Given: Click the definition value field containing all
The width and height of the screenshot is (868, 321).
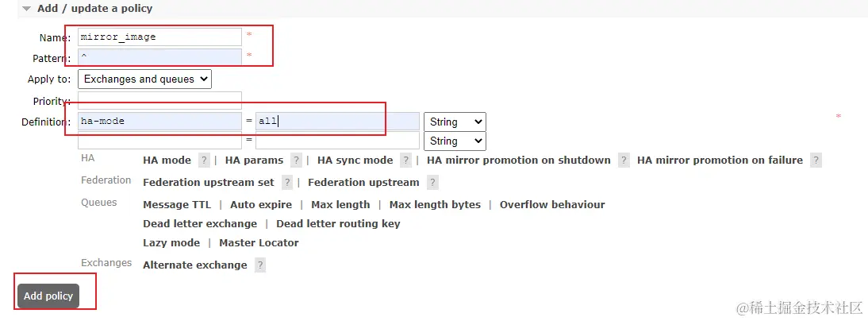Looking at the screenshot, I should point(338,121).
